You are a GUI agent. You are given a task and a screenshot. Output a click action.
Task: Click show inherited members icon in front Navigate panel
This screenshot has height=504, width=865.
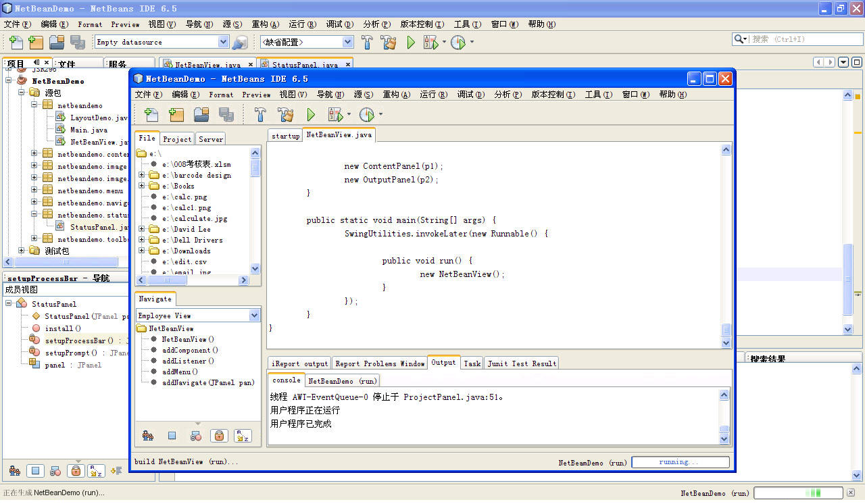pyautogui.click(x=147, y=436)
